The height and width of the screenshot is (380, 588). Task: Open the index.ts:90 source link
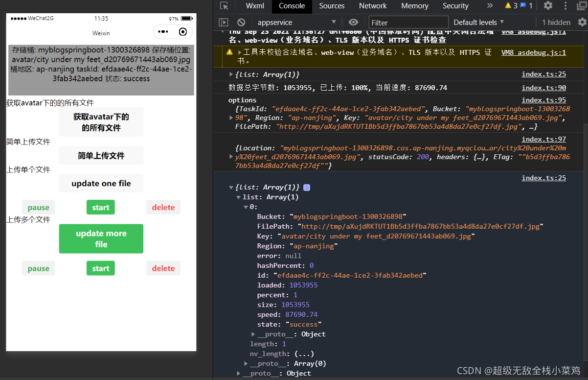coord(544,88)
